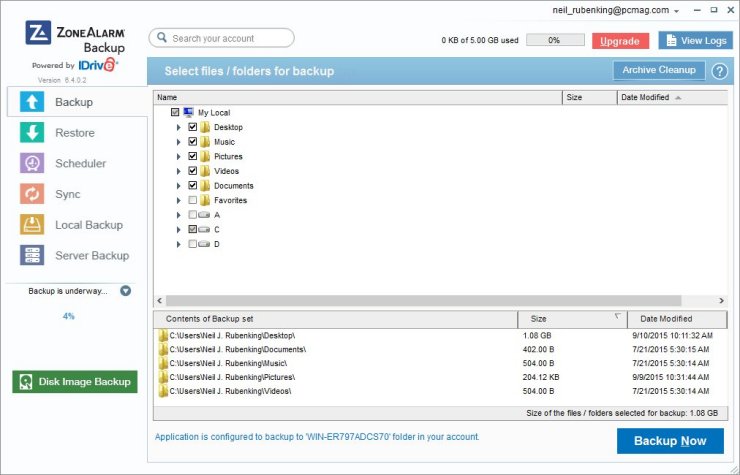Toggle the drive C checkbox
This screenshot has width=740, height=475.
coord(193,229)
